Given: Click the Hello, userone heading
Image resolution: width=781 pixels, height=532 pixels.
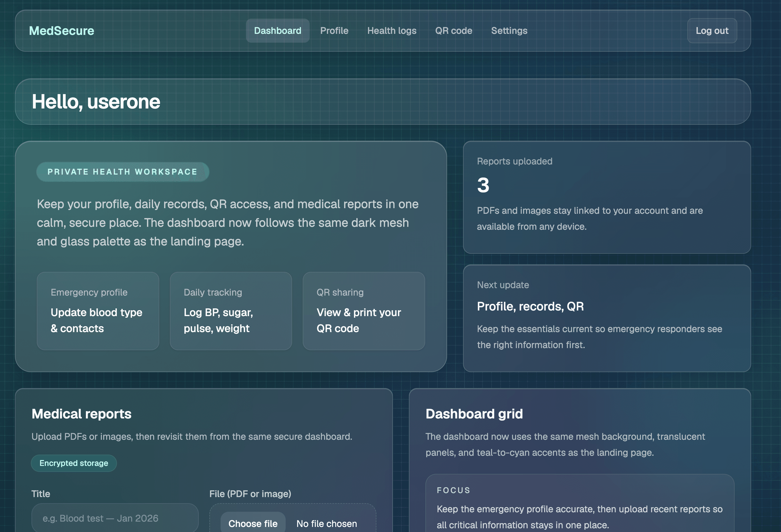Looking at the screenshot, I should click(96, 102).
